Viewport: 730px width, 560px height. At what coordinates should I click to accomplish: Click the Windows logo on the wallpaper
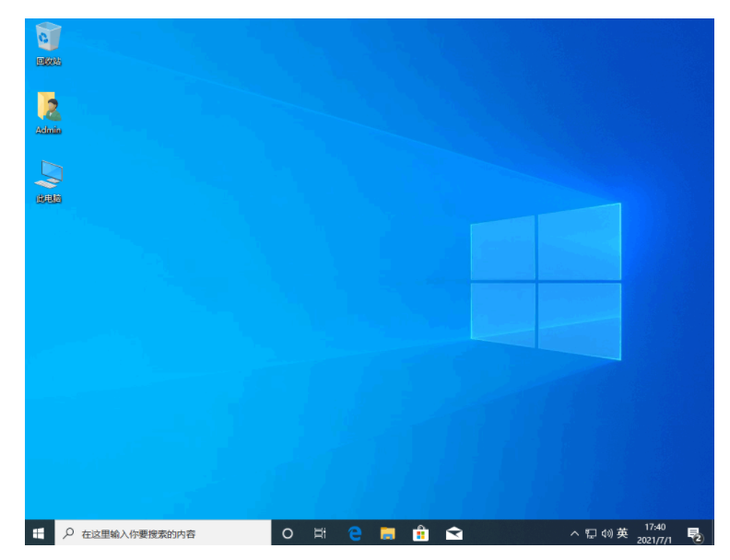tap(546, 281)
